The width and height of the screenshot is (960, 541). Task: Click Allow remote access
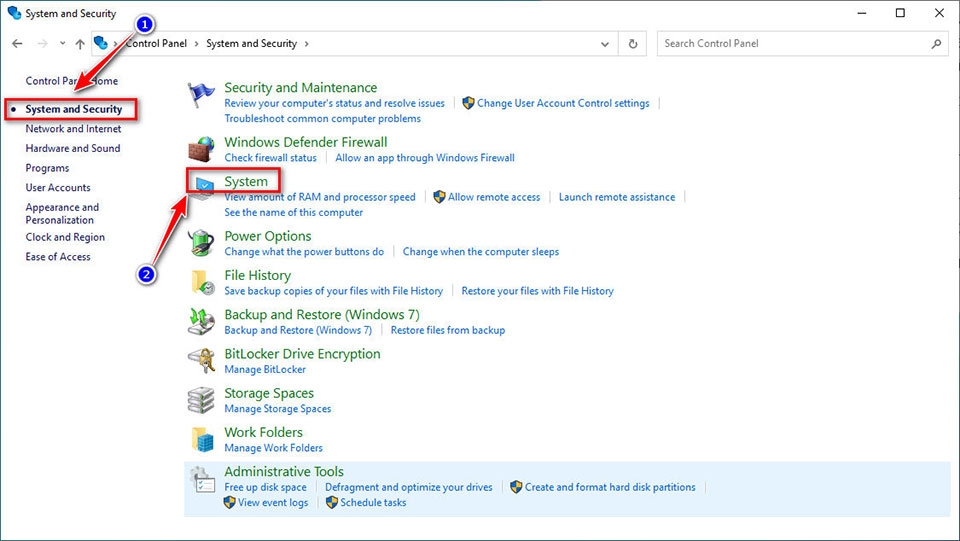coord(494,197)
